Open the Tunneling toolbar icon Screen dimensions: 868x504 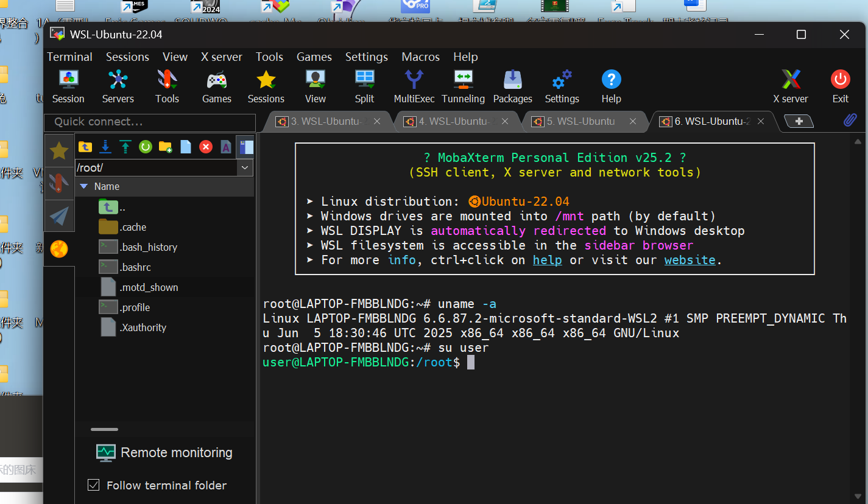point(463,87)
